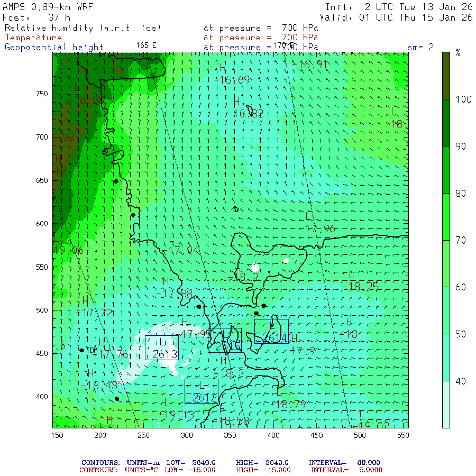Select the "Fcst: 37 h" forecast hour text

(36, 17)
